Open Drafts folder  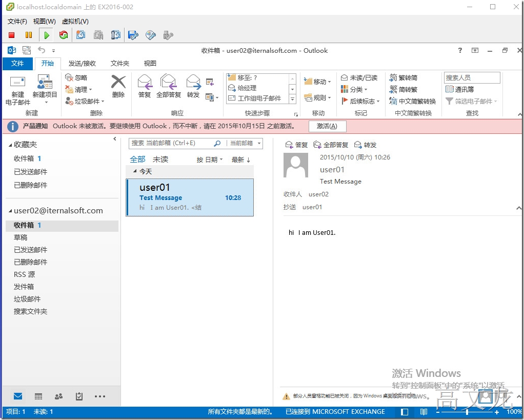coord(21,237)
